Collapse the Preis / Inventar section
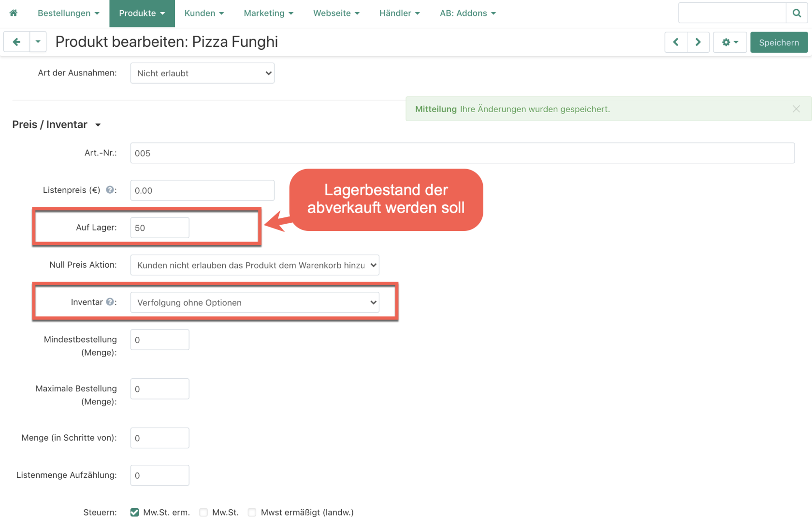Screen dimensions: 812x530 [57, 125]
